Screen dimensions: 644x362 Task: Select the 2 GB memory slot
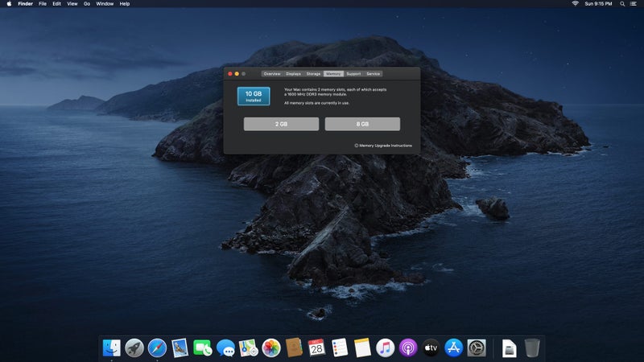pyautogui.click(x=281, y=124)
